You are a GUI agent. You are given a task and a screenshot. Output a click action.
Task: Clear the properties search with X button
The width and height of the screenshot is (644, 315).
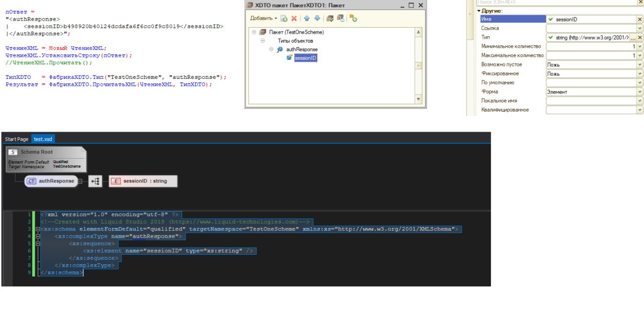coord(640,3)
